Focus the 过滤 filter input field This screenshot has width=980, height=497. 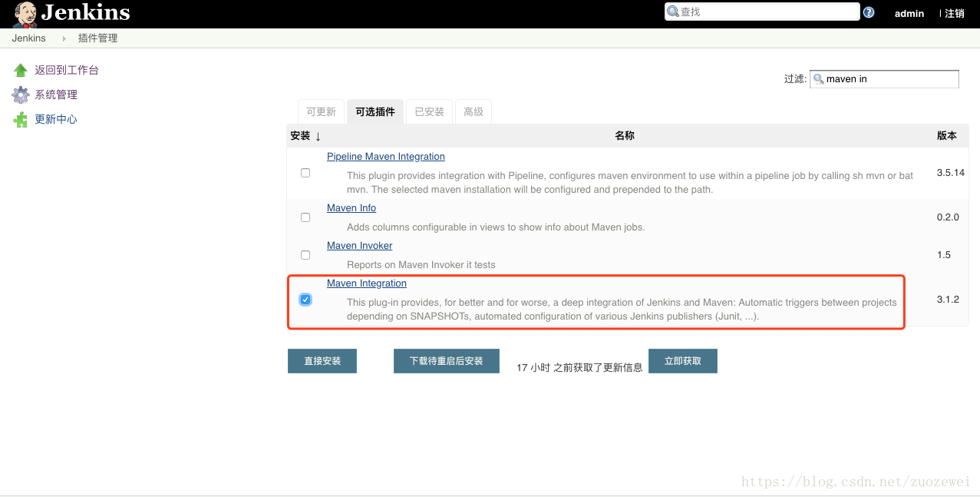(x=885, y=79)
